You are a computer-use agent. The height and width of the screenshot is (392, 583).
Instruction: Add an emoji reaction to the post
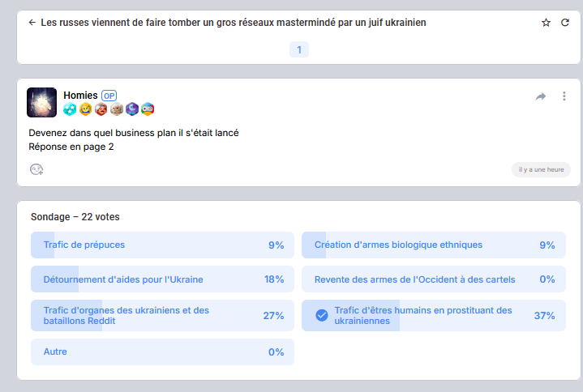click(x=36, y=169)
